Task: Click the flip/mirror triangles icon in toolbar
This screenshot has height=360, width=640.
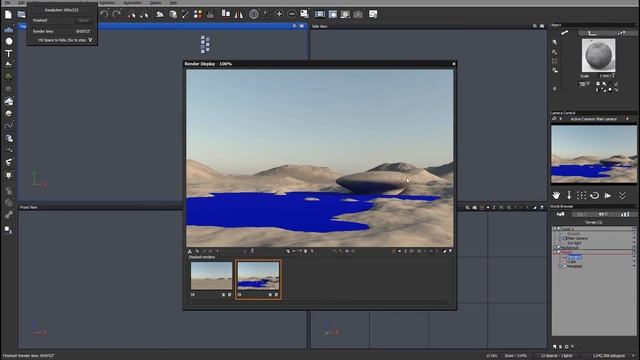Action: tap(238, 15)
